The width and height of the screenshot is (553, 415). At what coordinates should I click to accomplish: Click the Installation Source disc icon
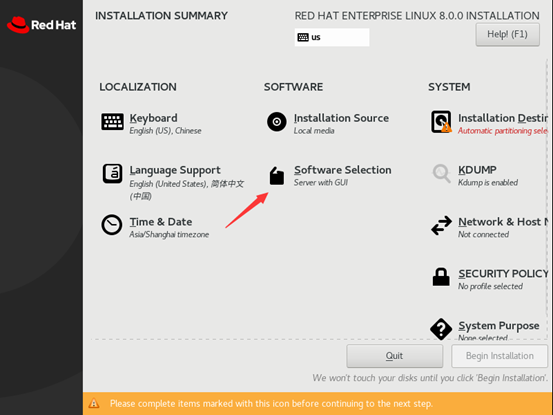pos(277,122)
